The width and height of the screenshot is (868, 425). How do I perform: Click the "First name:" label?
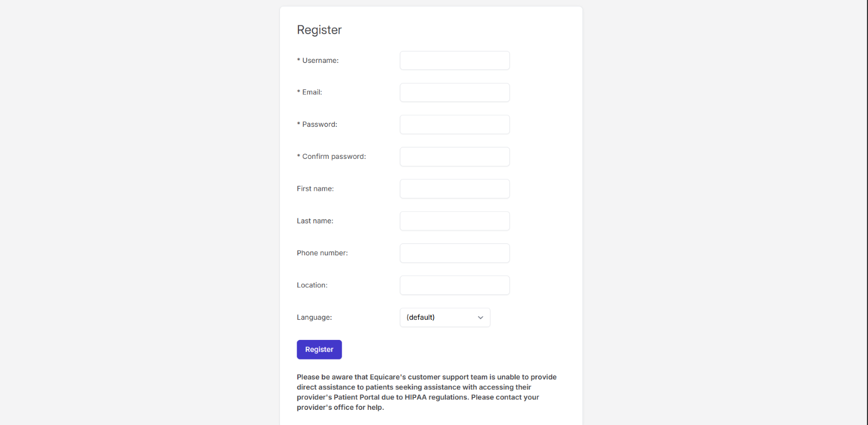coord(315,189)
